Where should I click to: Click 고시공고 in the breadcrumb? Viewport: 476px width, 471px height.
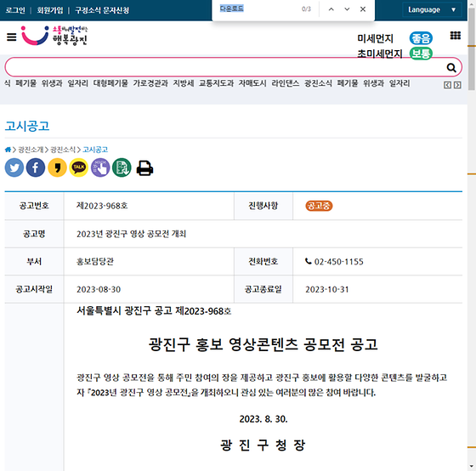point(95,150)
